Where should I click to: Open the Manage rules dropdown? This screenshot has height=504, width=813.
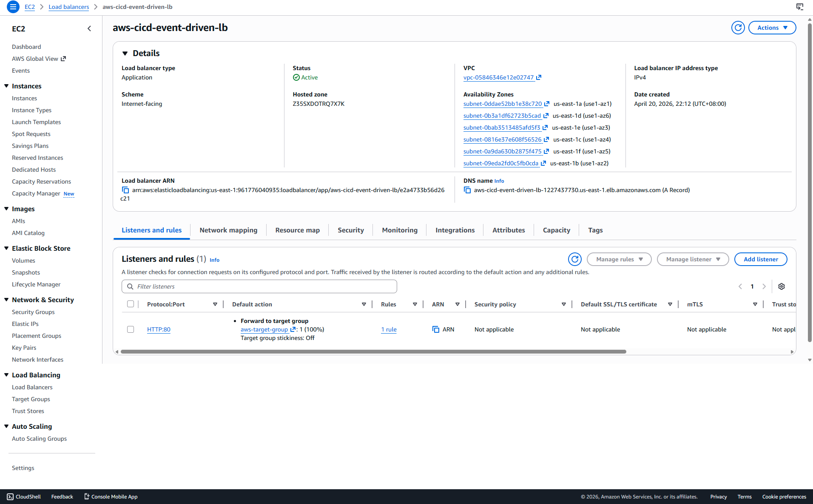click(x=619, y=259)
